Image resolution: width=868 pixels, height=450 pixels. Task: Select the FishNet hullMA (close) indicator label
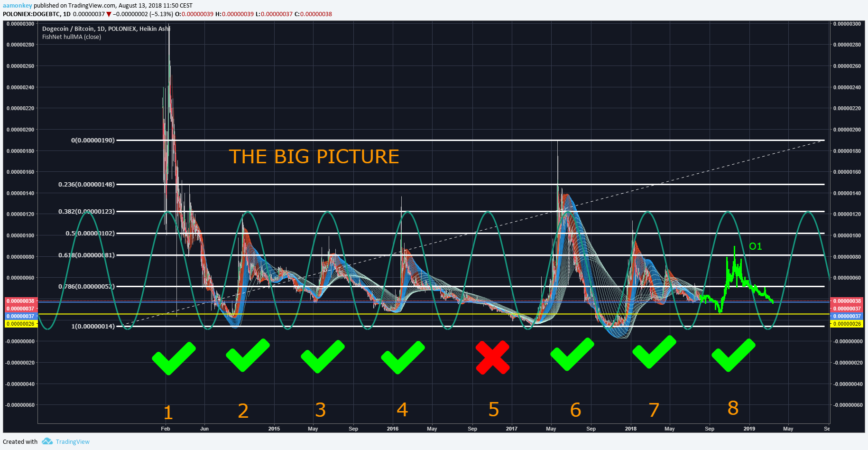coord(72,37)
